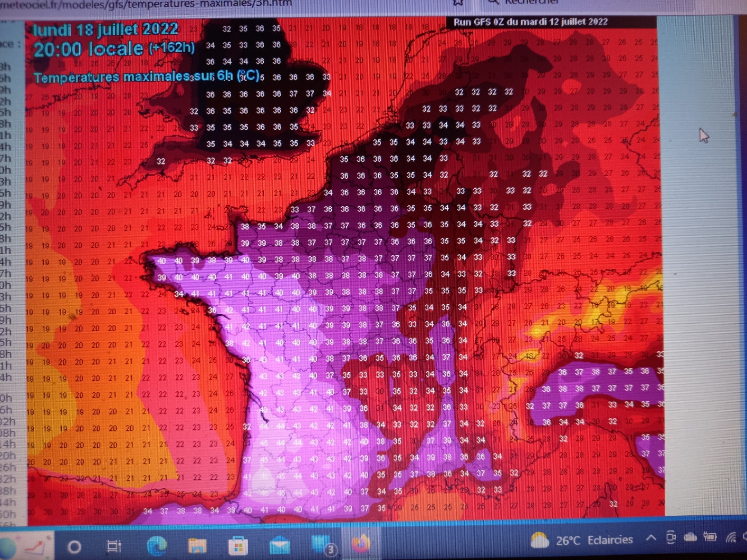This screenshot has width=747, height=560.
Task: Select the '38h' forecast hour link
Action: coord(7,490)
